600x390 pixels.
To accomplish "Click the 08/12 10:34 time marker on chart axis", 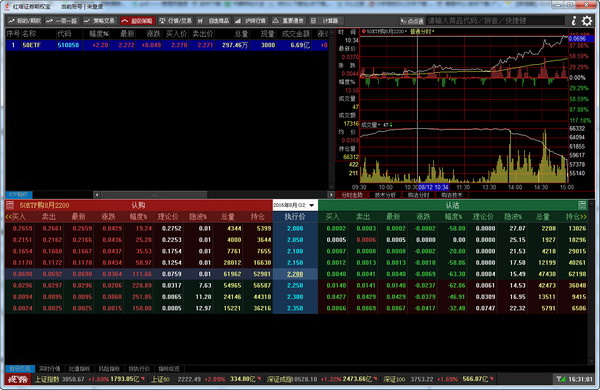I will tap(433, 187).
